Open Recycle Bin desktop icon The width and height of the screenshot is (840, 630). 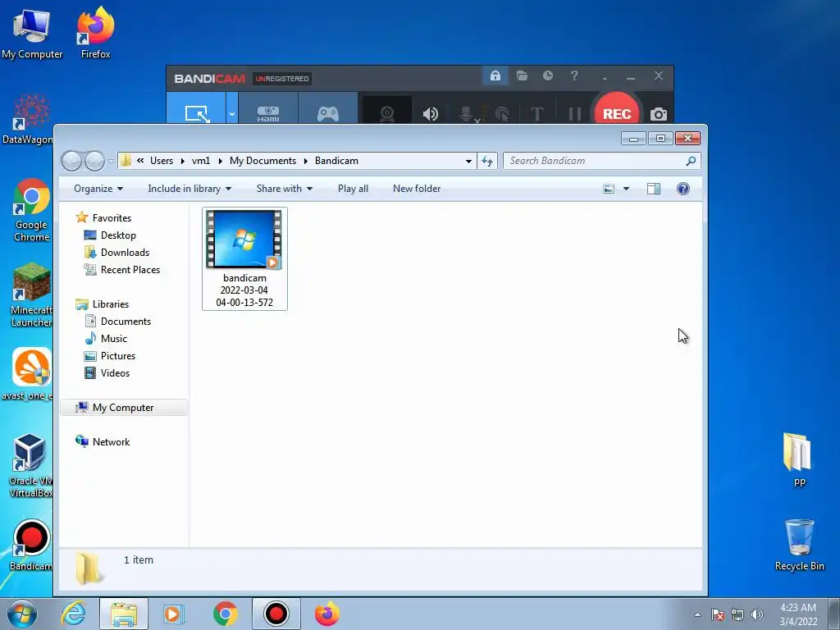click(799, 545)
